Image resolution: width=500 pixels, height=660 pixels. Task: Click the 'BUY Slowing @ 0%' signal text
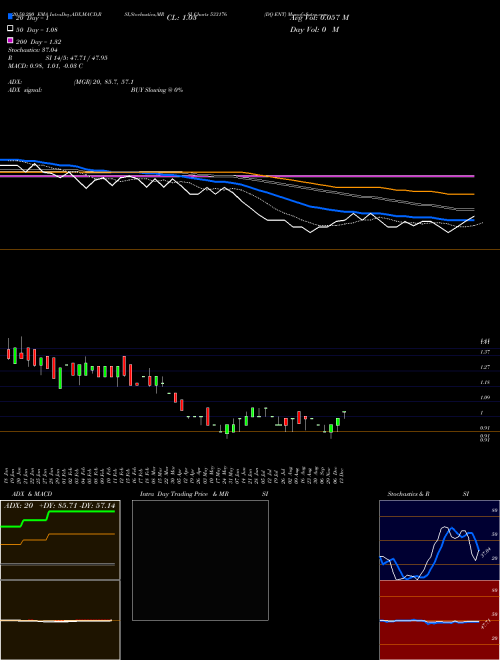[x=157, y=90]
